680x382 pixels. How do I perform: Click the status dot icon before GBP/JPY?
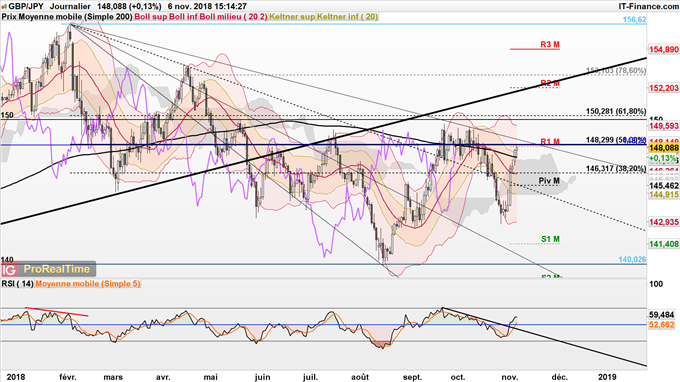click(x=5, y=7)
